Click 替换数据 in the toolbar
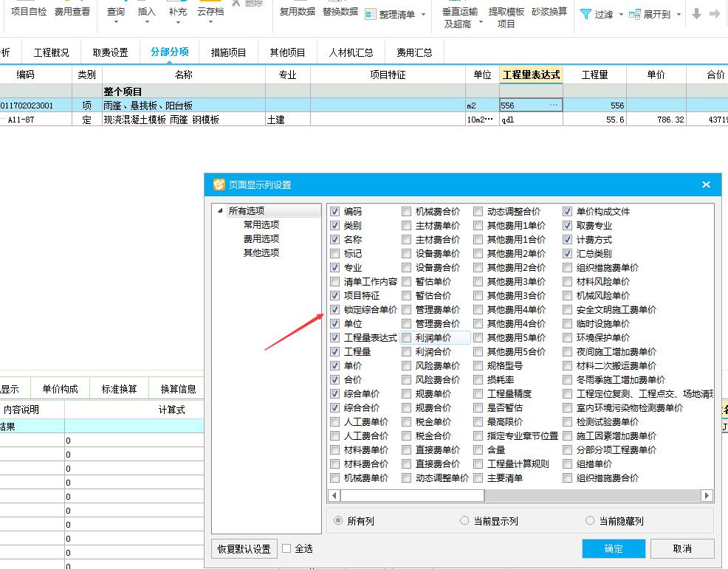Image resolution: width=728 pixels, height=569 pixels. pos(340,11)
